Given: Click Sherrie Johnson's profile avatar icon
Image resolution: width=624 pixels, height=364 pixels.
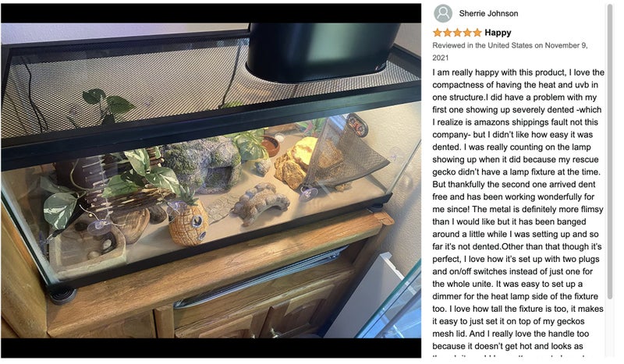Looking at the screenshot, I should coord(443,13).
